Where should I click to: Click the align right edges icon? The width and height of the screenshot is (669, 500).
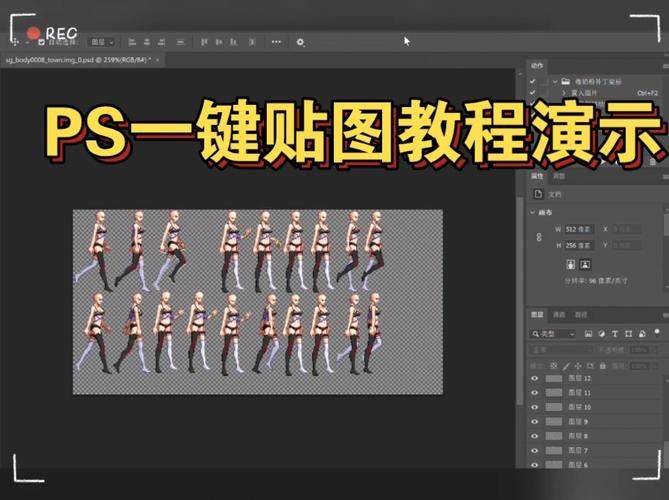pyautogui.click(x=161, y=42)
